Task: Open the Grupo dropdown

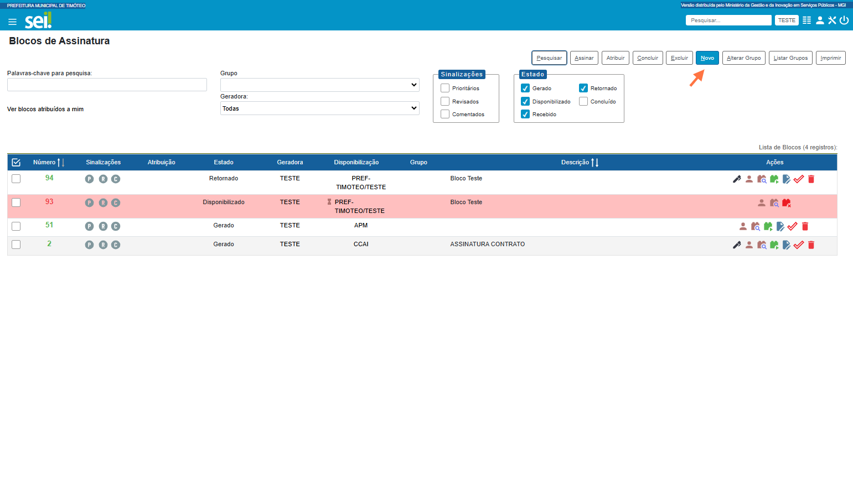Action: coord(320,85)
